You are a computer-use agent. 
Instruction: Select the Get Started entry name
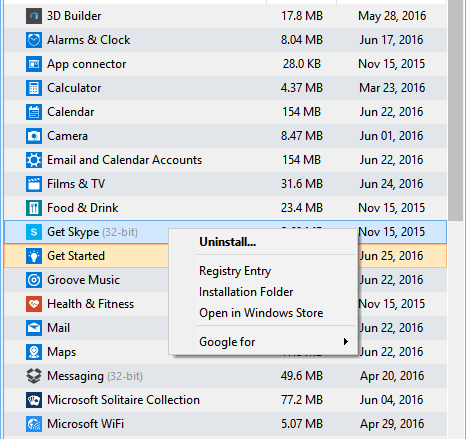pos(76,256)
